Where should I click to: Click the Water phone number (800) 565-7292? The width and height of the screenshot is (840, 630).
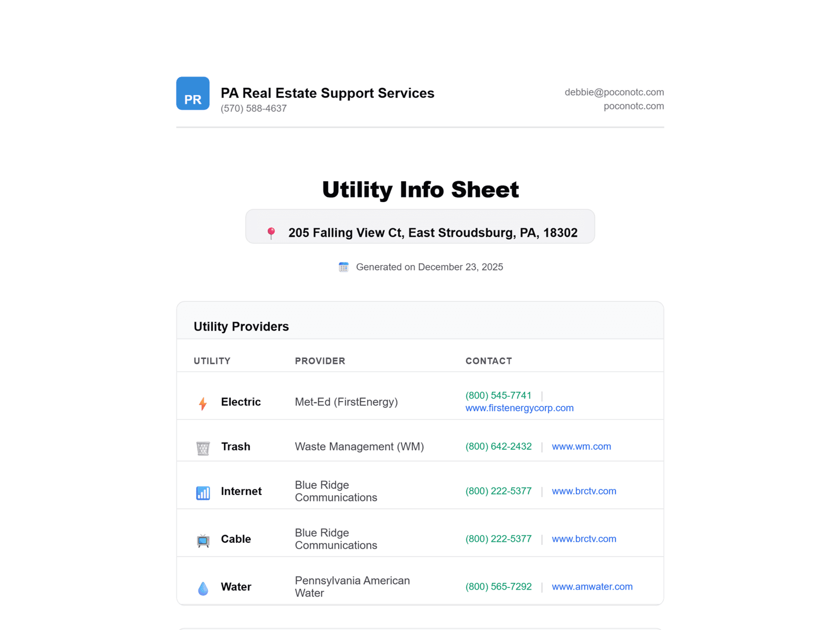coord(498,587)
